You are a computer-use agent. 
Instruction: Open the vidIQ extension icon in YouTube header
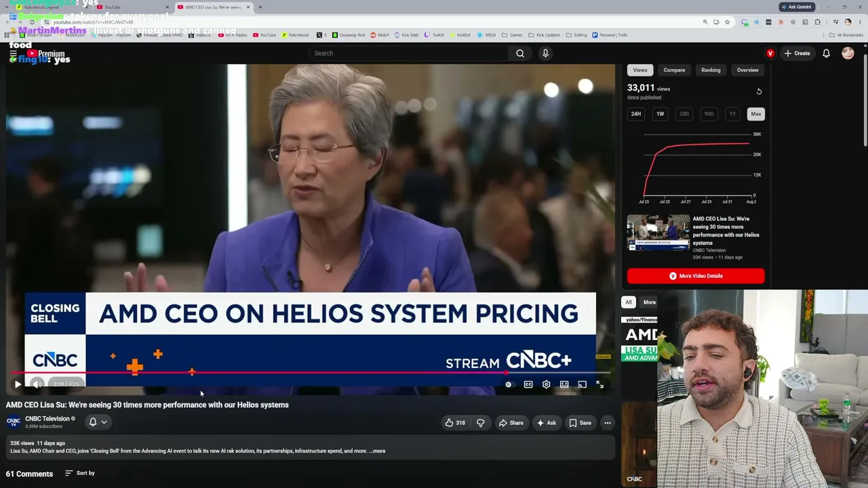(770, 54)
